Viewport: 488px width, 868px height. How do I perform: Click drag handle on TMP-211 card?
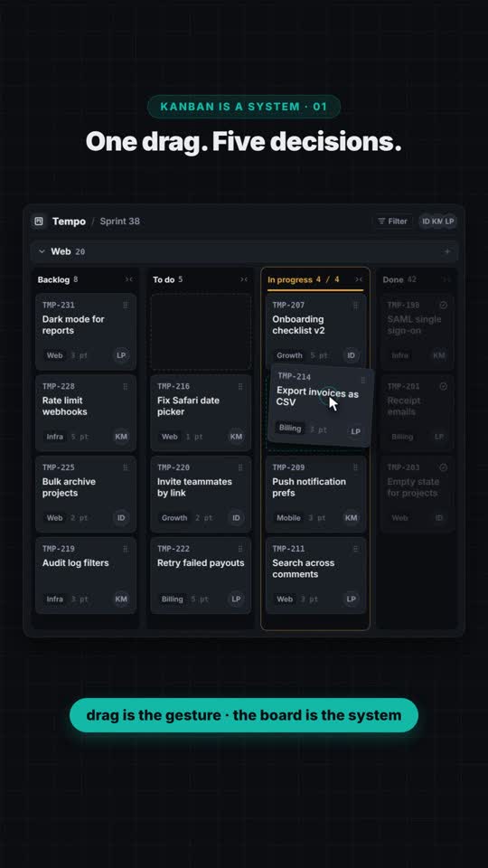click(355, 549)
